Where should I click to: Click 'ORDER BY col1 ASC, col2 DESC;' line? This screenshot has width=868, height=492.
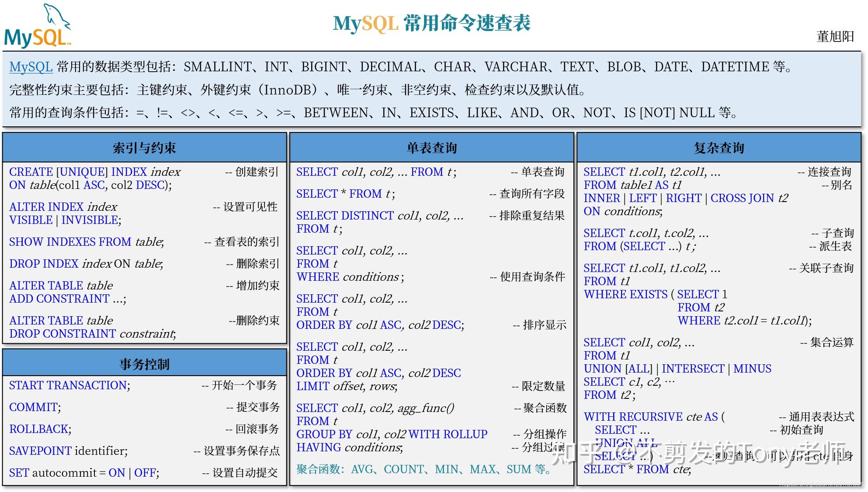coord(380,325)
